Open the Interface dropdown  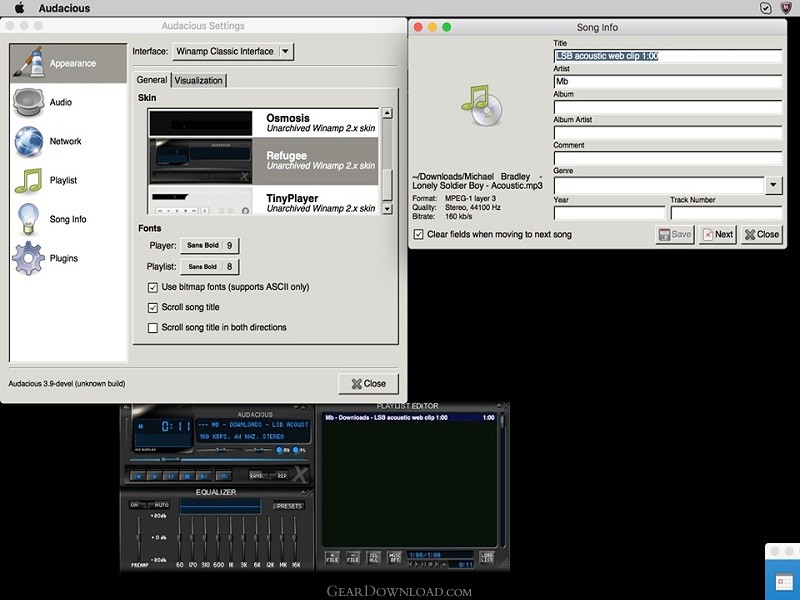click(x=233, y=52)
